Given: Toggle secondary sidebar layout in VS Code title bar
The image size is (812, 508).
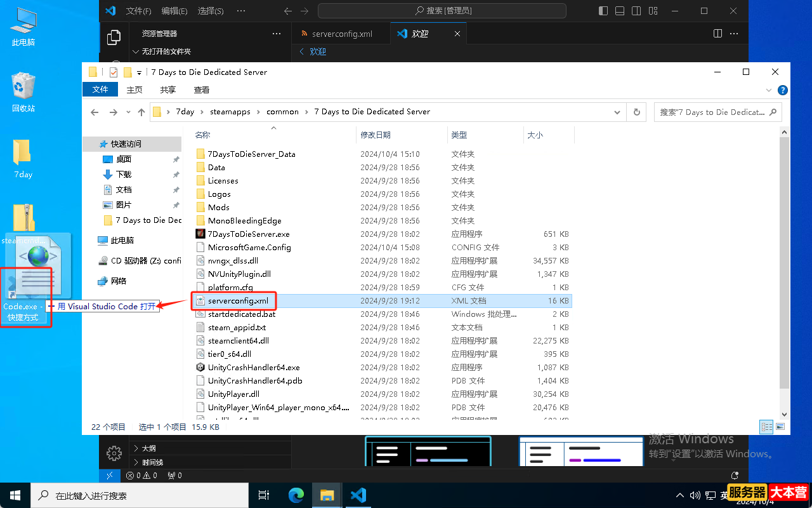Looking at the screenshot, I should pyautogui.click(x=636, y=11).
